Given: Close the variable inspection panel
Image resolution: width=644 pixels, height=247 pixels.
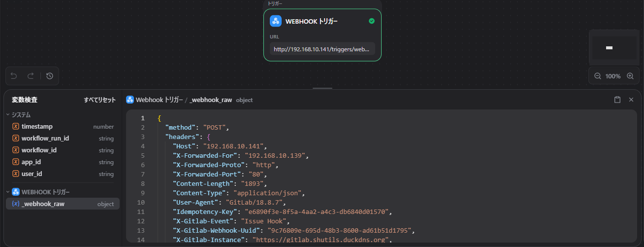Looking at the screenshot, I should pos(631,100).
